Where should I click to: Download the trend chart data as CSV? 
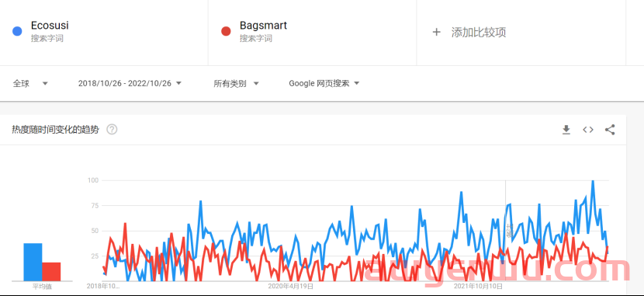point(566,130)
